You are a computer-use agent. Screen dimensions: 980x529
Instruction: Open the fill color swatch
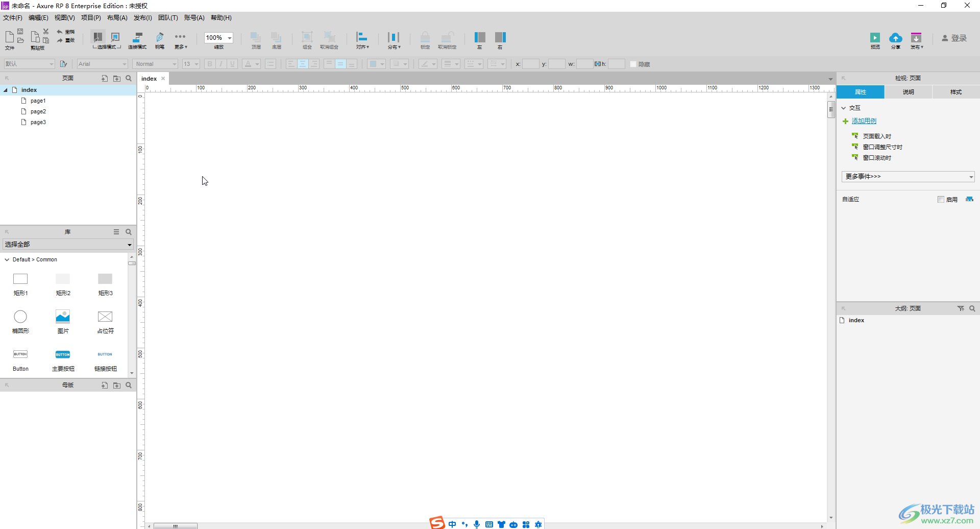[376, 64]
